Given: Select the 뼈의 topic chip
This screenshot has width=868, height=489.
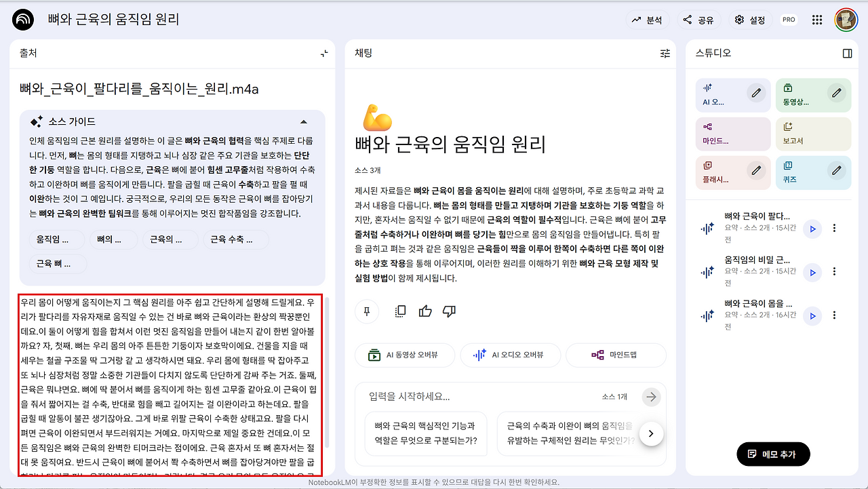Looking at the screenshot, I should tap(114, 239).
